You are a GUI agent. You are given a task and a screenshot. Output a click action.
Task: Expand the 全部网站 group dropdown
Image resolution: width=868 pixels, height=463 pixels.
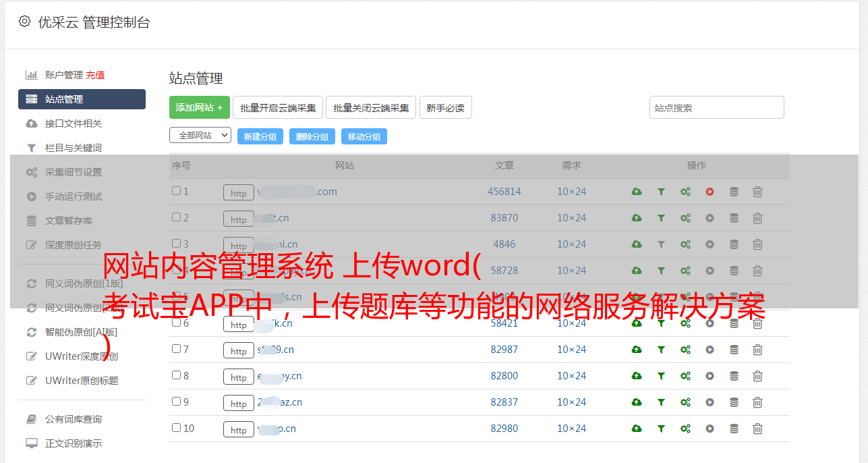coord(200,136)
